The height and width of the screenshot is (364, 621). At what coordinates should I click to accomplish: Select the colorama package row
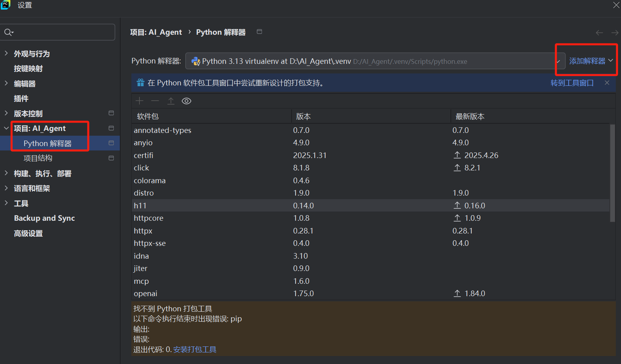coord(371,180)
